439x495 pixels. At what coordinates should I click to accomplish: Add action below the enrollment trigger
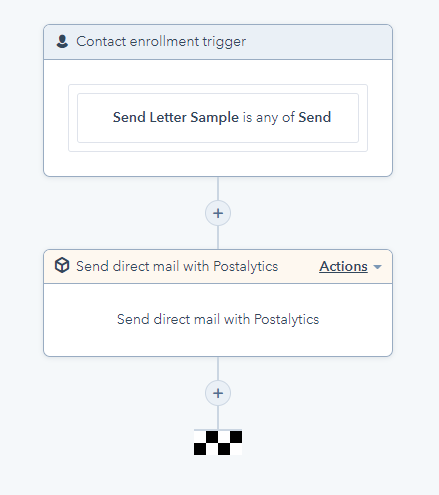click(218, 213)
